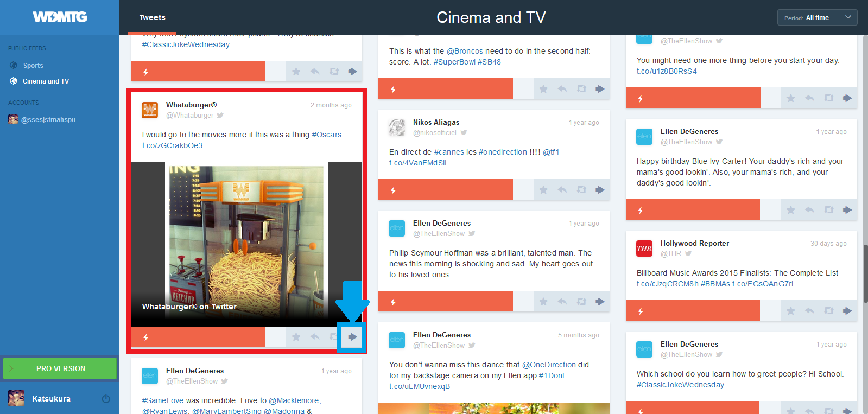
Task: Star the Nikos Aliagas cannes tweet
Action: pyautogui.click(x=543, y=189)
